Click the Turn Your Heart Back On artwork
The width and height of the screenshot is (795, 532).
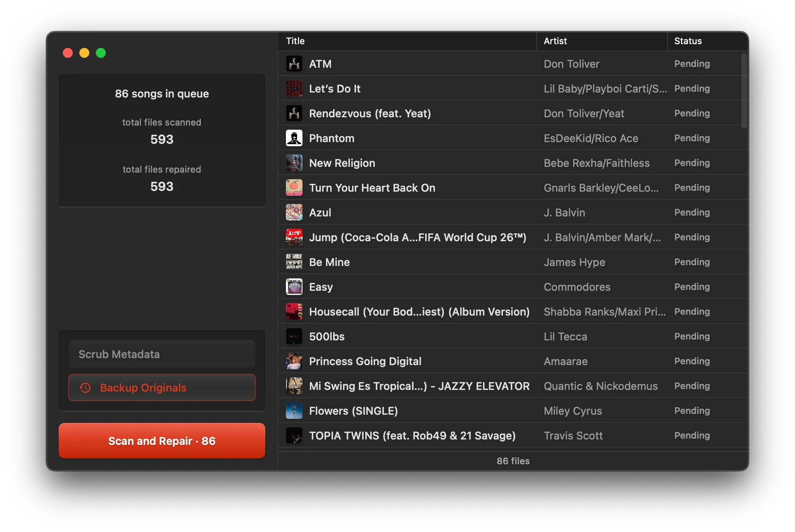[x=294, y=188]
